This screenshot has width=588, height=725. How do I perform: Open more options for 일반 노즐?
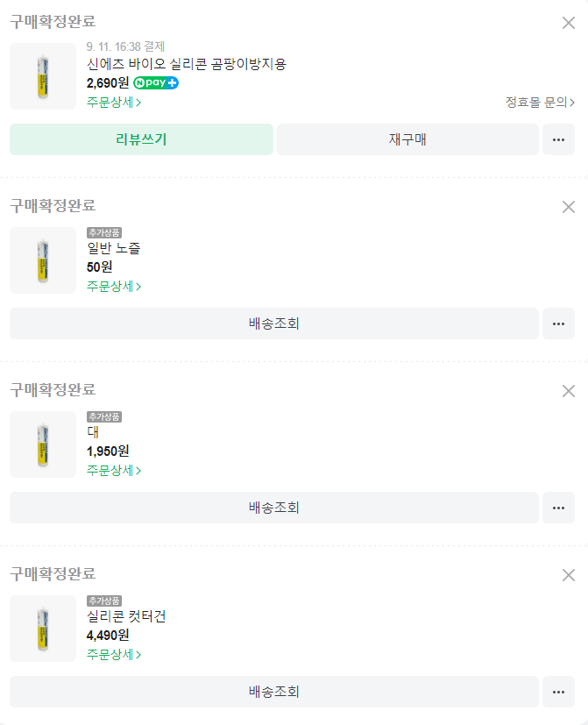click(x=558, y=323)
